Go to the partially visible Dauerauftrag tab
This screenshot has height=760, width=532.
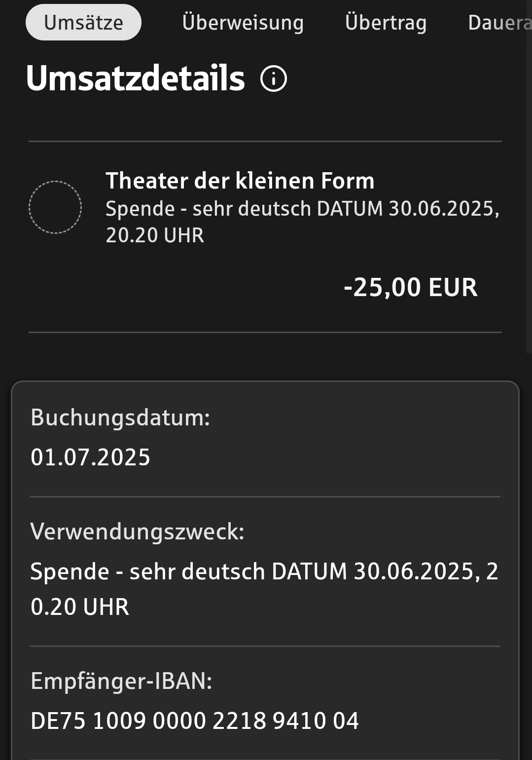point(499,23)
